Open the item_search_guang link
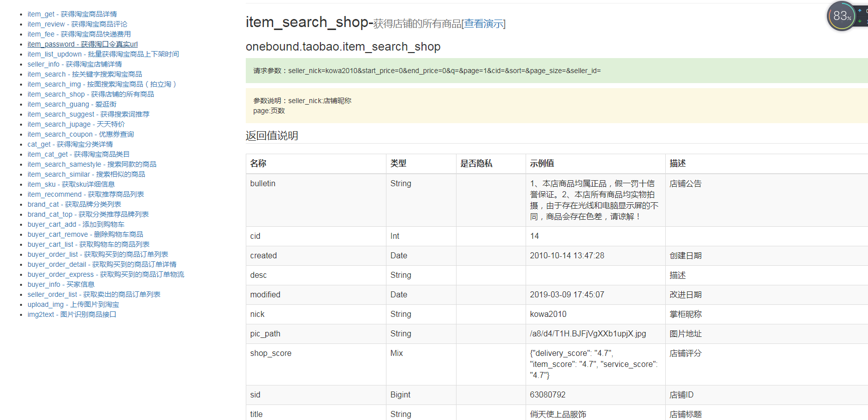The height and width of the screenshot is (420, 868). pyautogui.click(x=72, y=104)
